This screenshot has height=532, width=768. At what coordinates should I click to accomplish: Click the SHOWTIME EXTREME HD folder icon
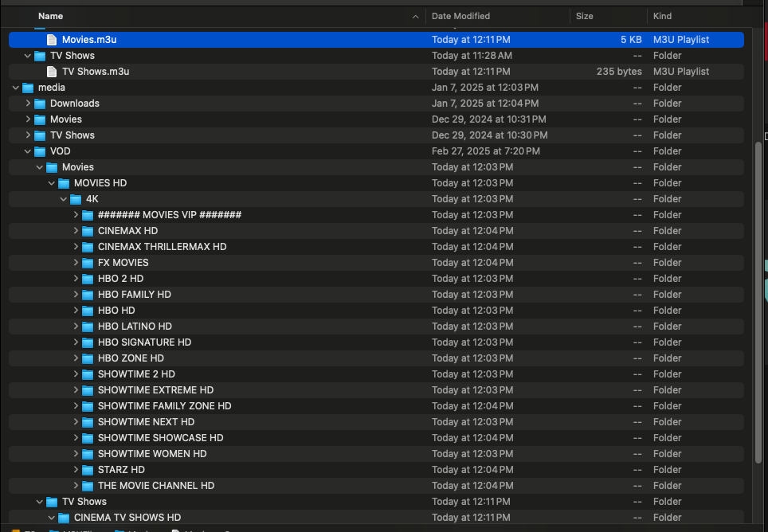tap(88, 390)
